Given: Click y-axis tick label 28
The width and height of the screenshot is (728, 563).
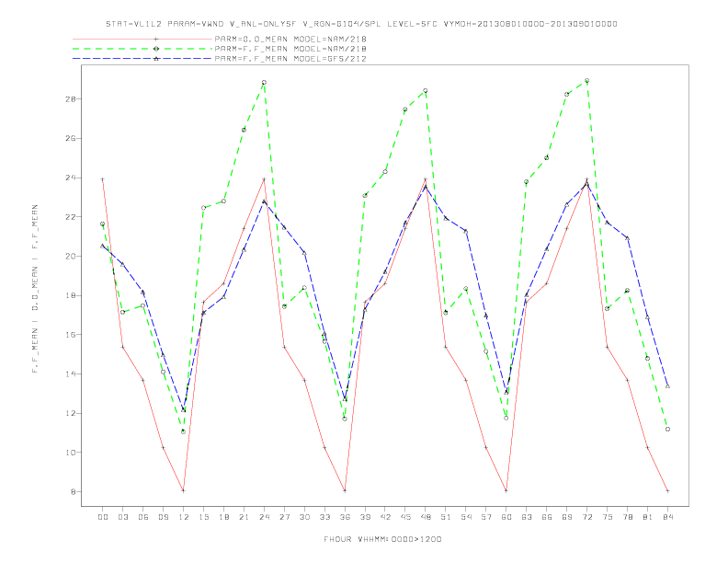Looking at the screenshot, I should click(71, 99).
